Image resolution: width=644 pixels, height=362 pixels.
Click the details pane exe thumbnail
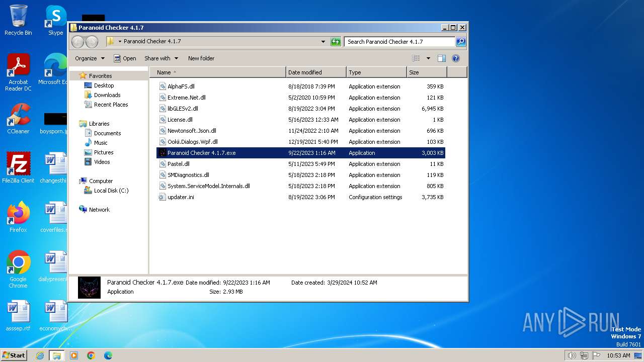89,287
